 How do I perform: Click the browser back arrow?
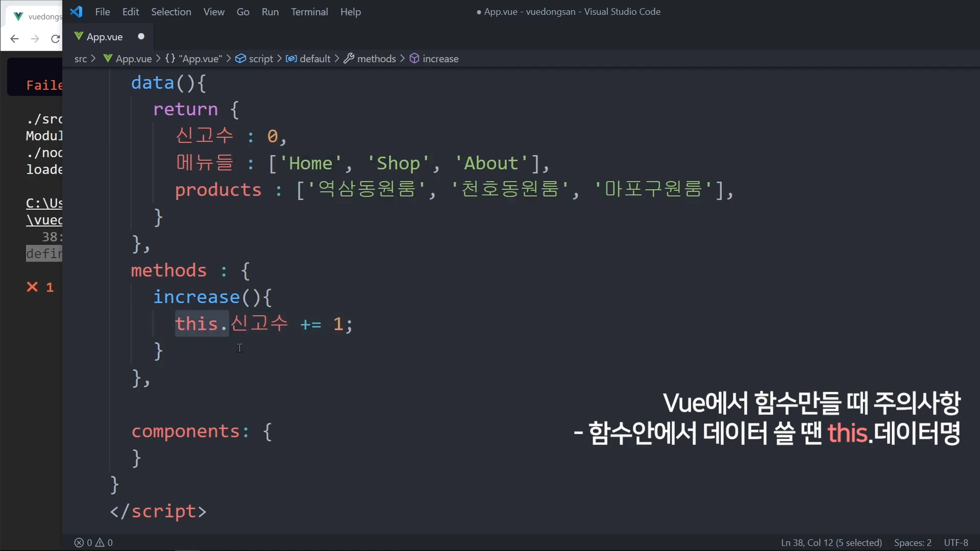(x=14, y=39)
